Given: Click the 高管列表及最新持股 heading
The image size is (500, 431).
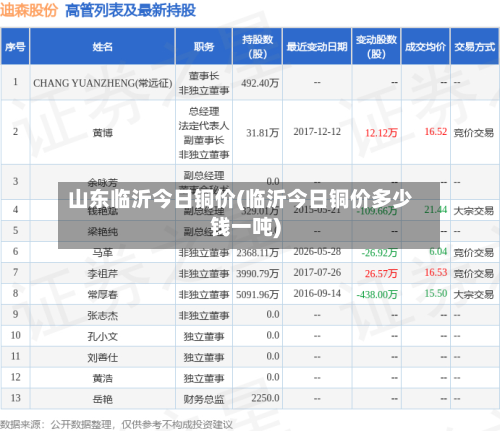Looking at the screenshot, I should pyautogui.click(x=130, y=10).
